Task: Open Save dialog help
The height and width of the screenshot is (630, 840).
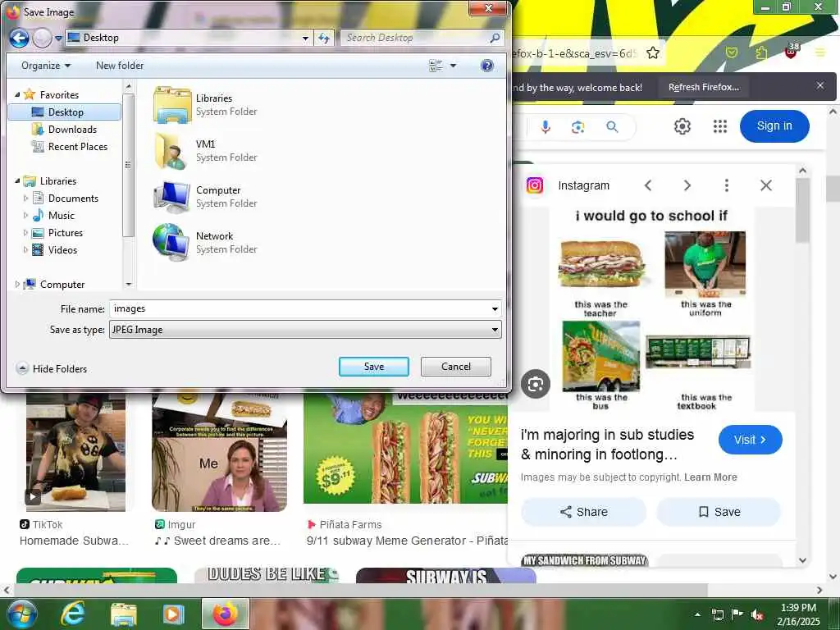Action: [x=486, y=66]
